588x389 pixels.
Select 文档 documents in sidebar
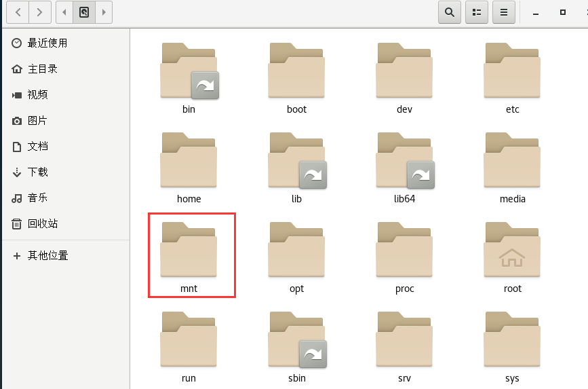(x=37, y=146)
